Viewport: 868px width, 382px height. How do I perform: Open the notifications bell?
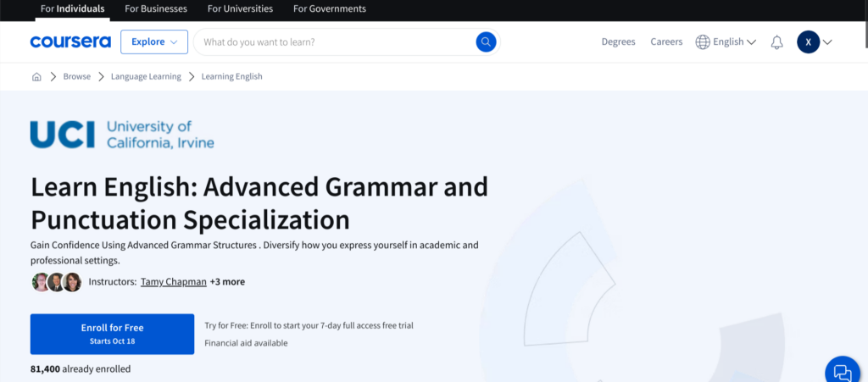[x=776, y=42]
